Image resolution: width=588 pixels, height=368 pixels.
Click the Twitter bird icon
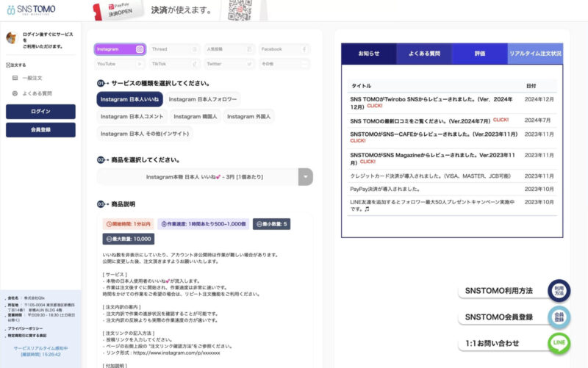(249, 64)
